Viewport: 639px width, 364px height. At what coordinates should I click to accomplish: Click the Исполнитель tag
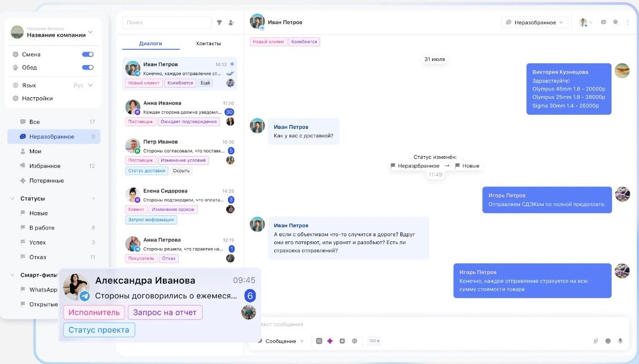(x=94, y=313)
